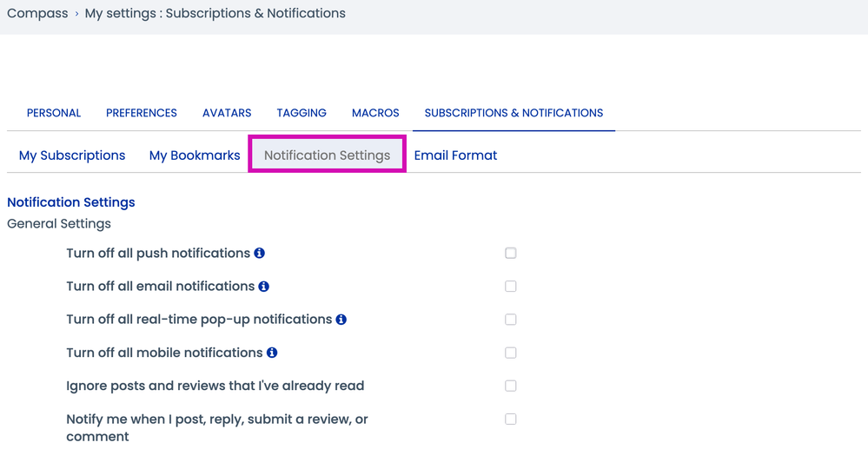View My Bookmarks sub-tab
Screen dimensions: 868x449
pos(195,155)
